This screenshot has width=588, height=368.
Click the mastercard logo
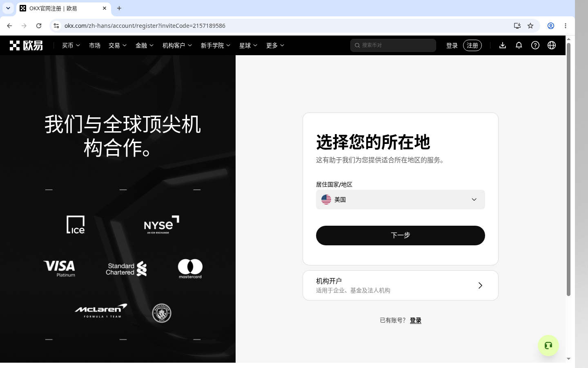click(x=190, y=269)
